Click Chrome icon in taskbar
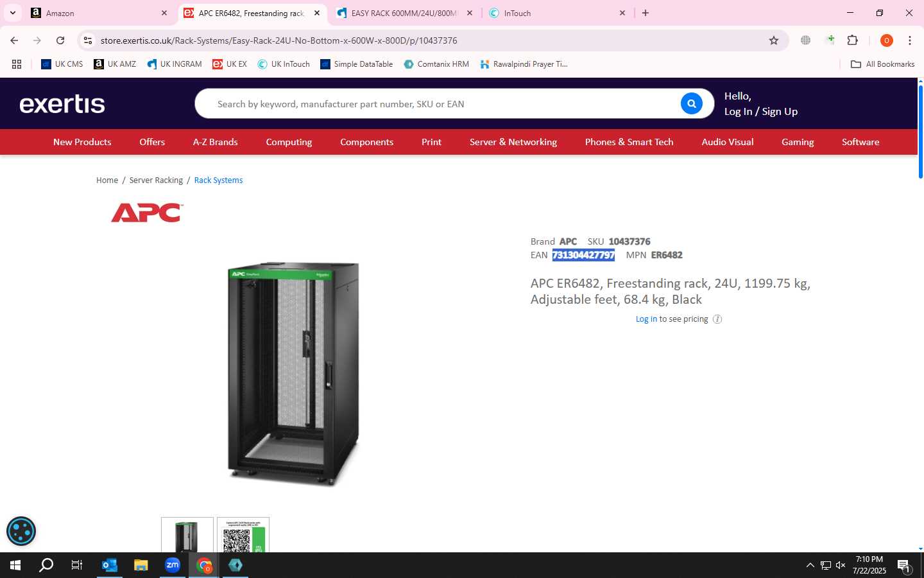Screen dimensions: 924x578 (x=204, y=565)
